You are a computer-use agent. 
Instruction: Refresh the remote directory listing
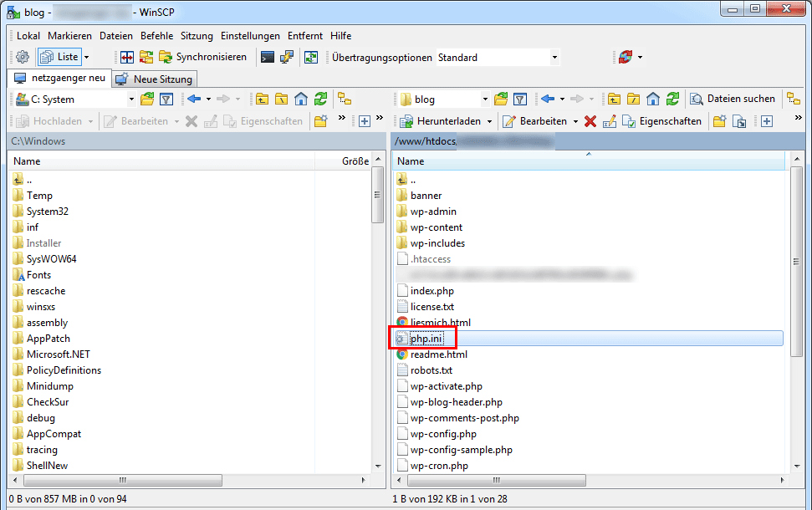tap(673, 99)
